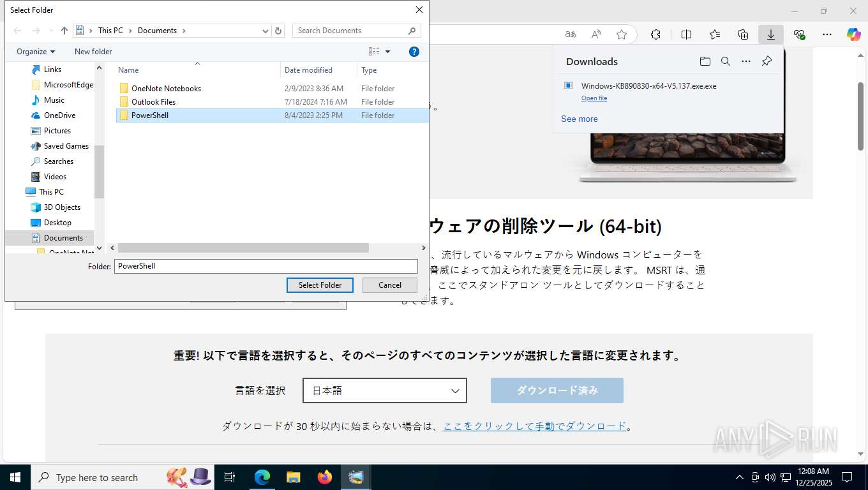
Task: Open Organize dropdown menu
Action: tap(36, 52)
